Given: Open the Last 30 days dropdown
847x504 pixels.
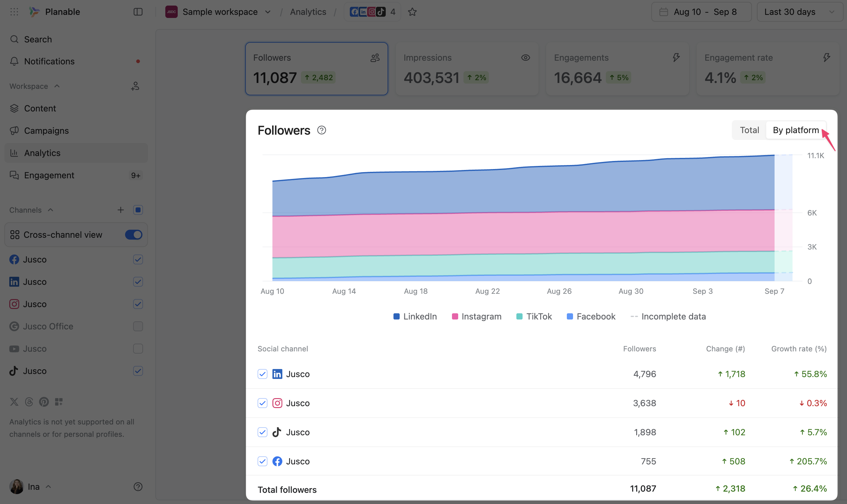Looking at the screenshot, I should pyautogui.click(x=799, y=12).
